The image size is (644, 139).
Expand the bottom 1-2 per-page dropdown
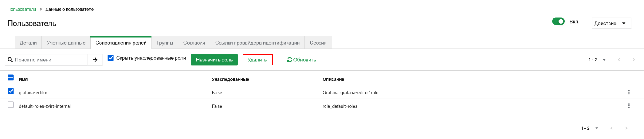point(589,128)
